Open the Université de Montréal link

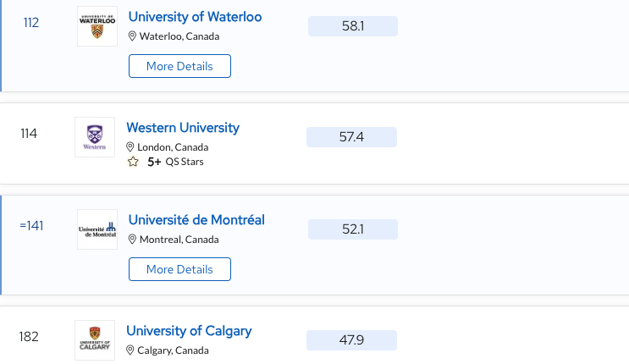tap(196, 220)
